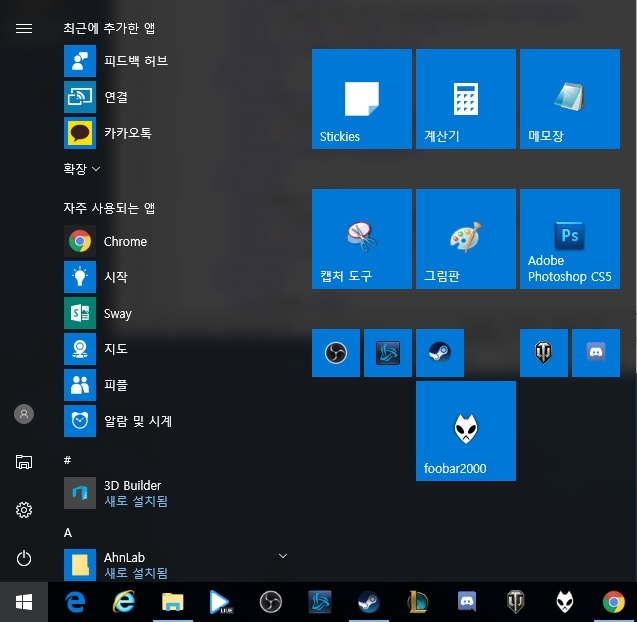637x622 pixels.
Task: Launch the 캡처 도구 snipping tool tile
Action: point(362,239)
